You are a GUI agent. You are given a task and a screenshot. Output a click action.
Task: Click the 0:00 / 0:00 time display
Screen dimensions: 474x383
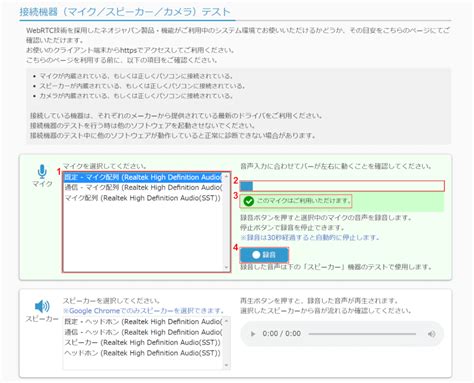(282, 334)
